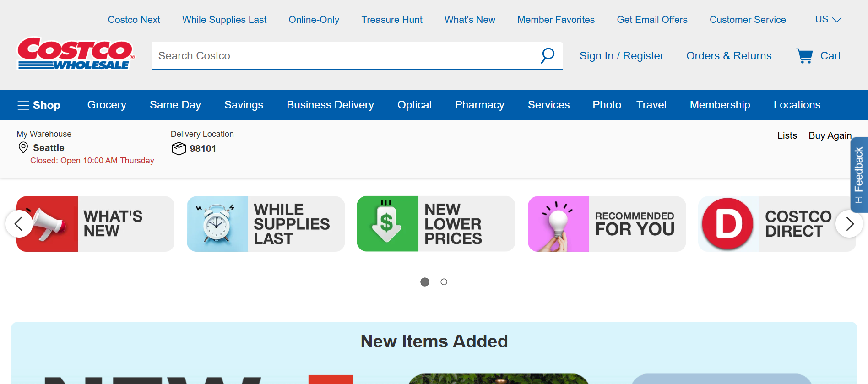Image resolution: width=868 pixels, height=384 pixels.
Task: Open the Feedback side tab
Action: [859, 175]
